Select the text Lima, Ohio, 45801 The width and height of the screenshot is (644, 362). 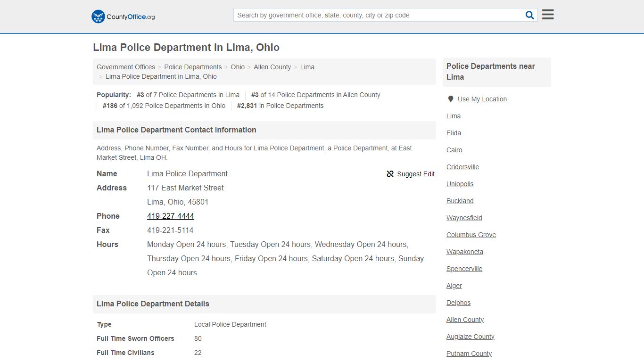pyautogui.click(x=178, y=202)
